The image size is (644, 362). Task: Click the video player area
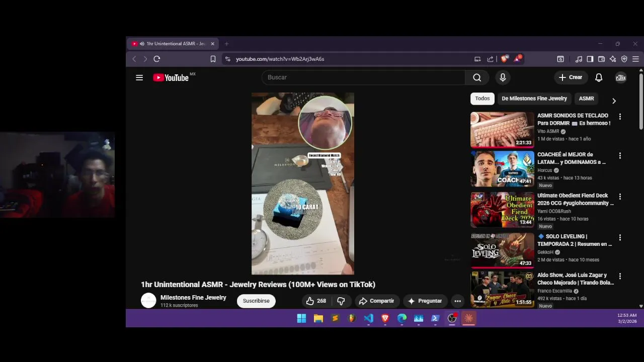coord(303,184)
